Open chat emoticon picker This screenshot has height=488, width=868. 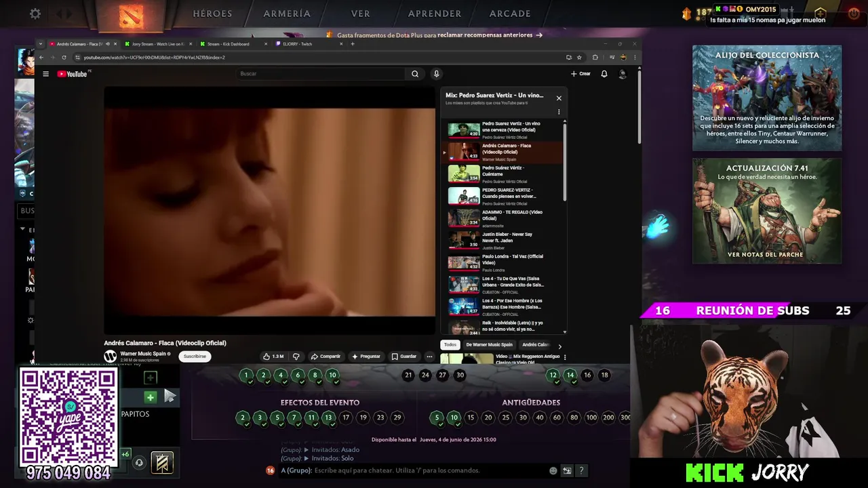pos(553,470)
